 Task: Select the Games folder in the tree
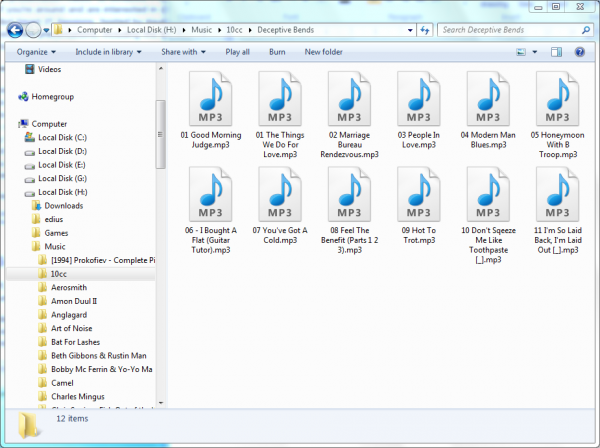point(56,233)
